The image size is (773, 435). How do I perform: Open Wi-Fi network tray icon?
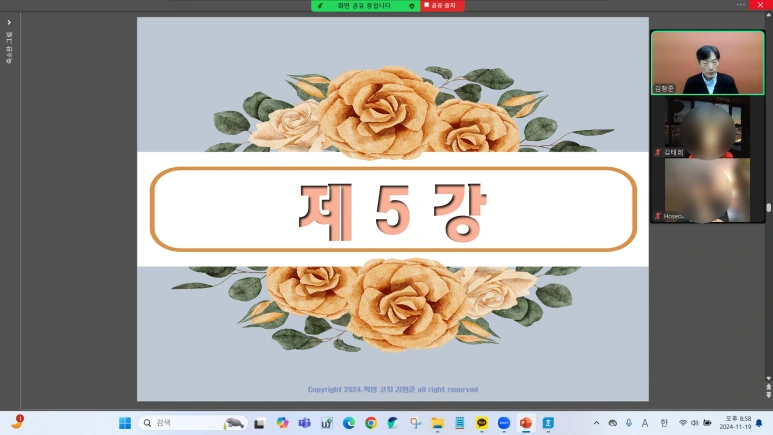683,423
